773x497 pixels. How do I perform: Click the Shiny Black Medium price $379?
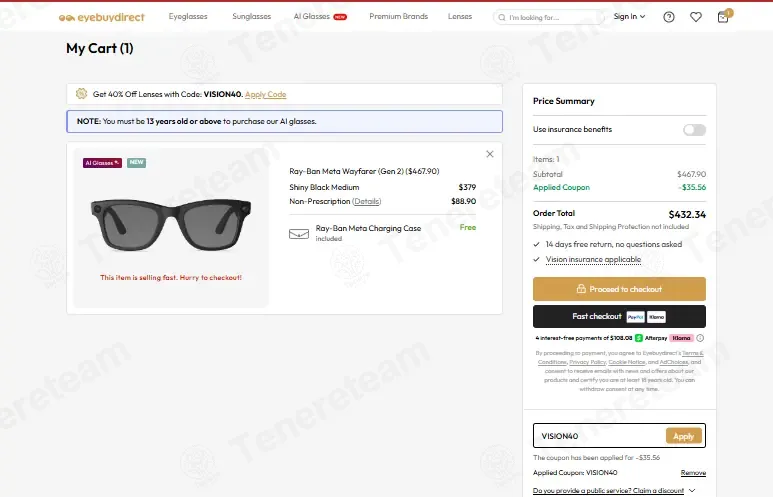tap(467, 187)
